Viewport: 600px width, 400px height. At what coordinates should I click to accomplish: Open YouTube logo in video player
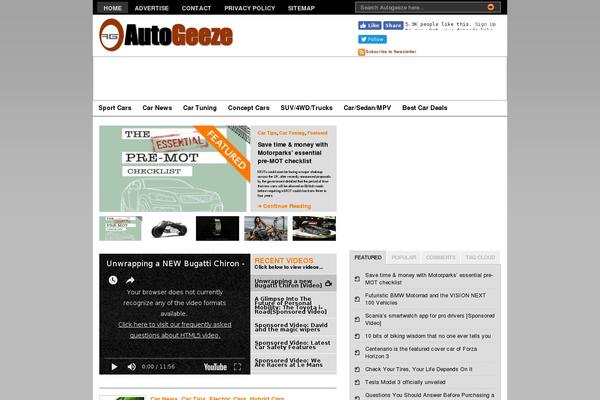pyautogui.click(x=215, y=367)
